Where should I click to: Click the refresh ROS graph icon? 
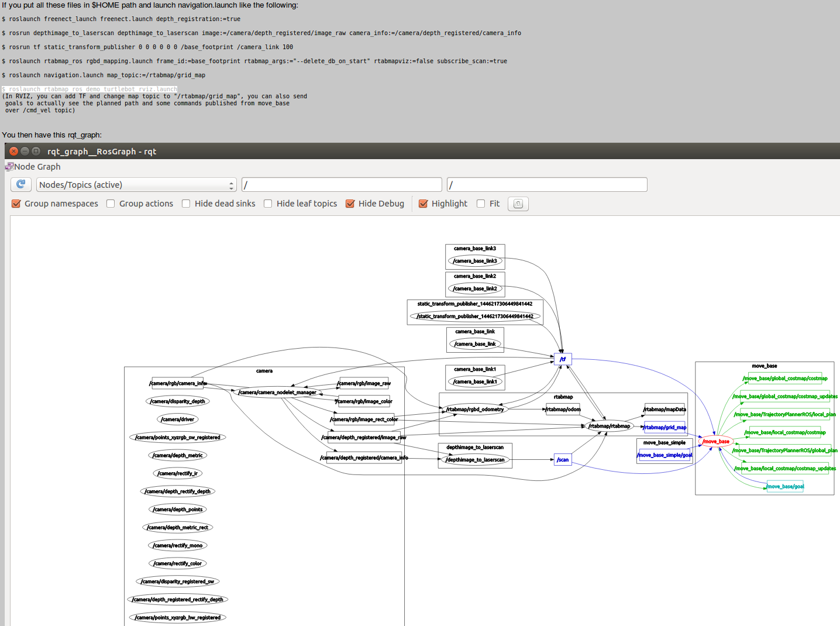pyautogui.click(x=21, y=185)
